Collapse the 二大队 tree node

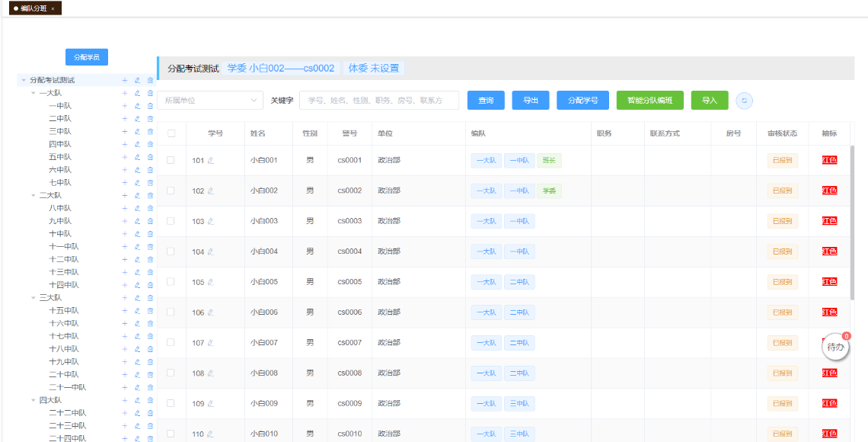pos(34,195)
